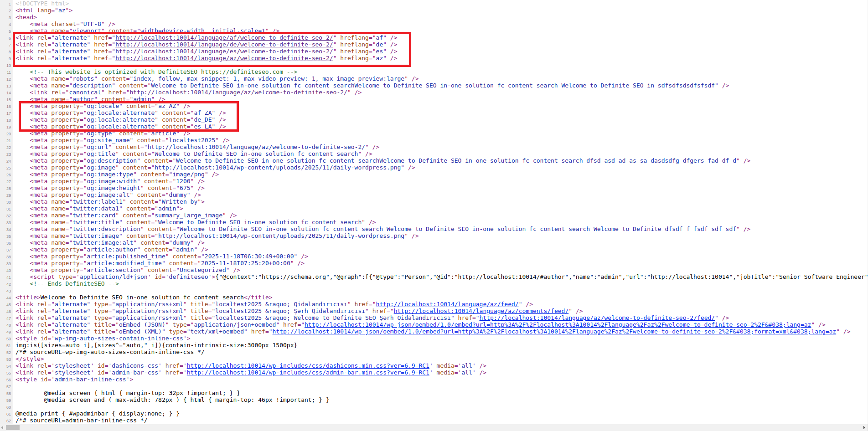Open the dashicons.min.css stylesheet link
The image size is (868, 431).
tap(309, 366)
